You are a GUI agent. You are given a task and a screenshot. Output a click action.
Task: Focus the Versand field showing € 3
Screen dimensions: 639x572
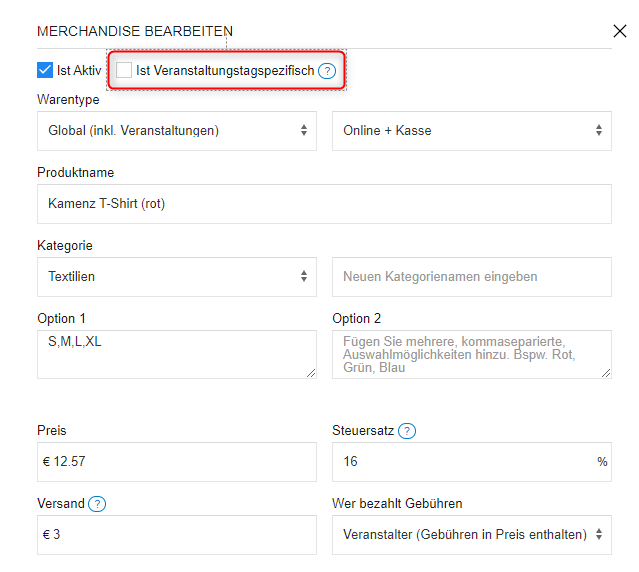point(177,534)
